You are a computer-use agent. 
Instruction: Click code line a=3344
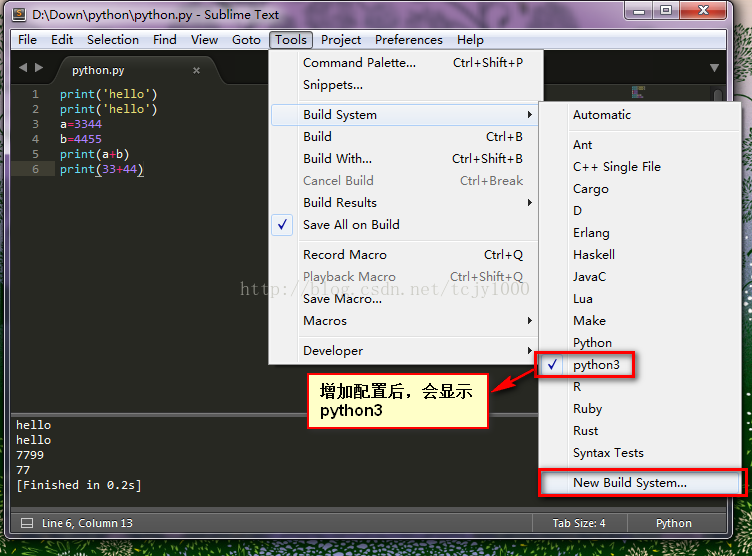[x=81, y=124]
